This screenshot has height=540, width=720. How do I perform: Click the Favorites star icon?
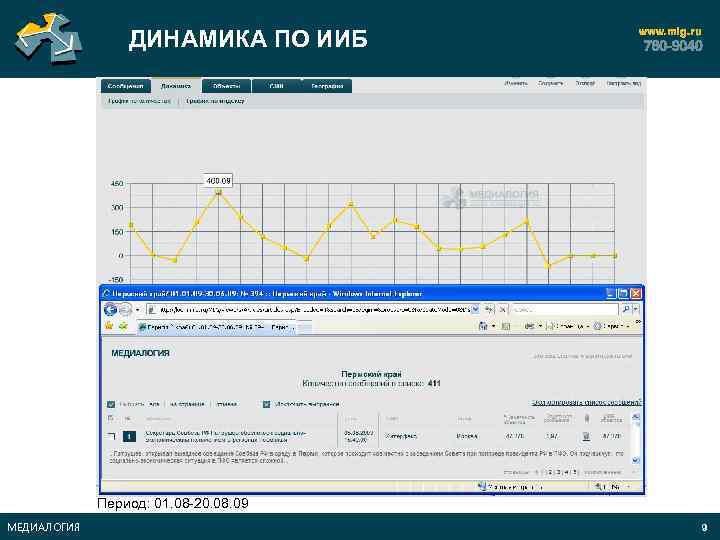point(109,326)
